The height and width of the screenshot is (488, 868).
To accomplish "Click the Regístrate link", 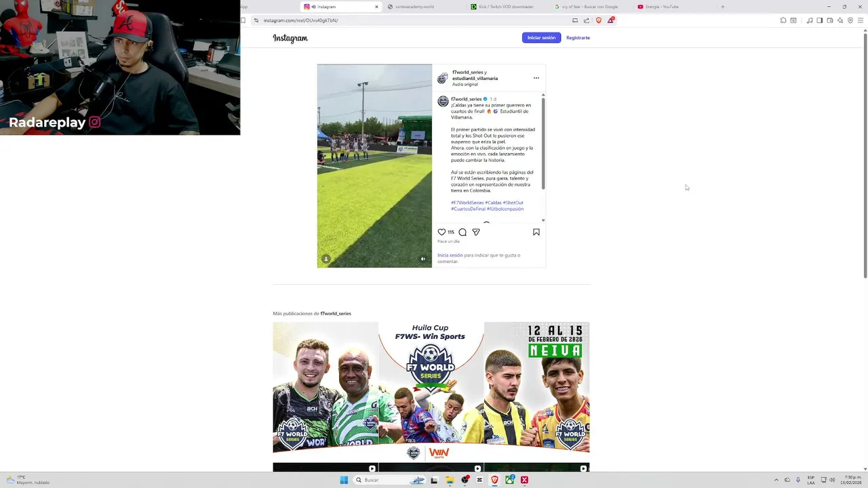I will tap(578, 38).
